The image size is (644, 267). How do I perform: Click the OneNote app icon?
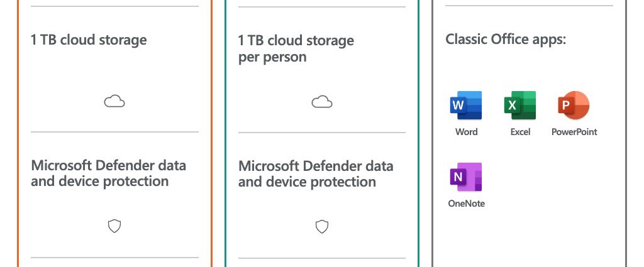466,177
